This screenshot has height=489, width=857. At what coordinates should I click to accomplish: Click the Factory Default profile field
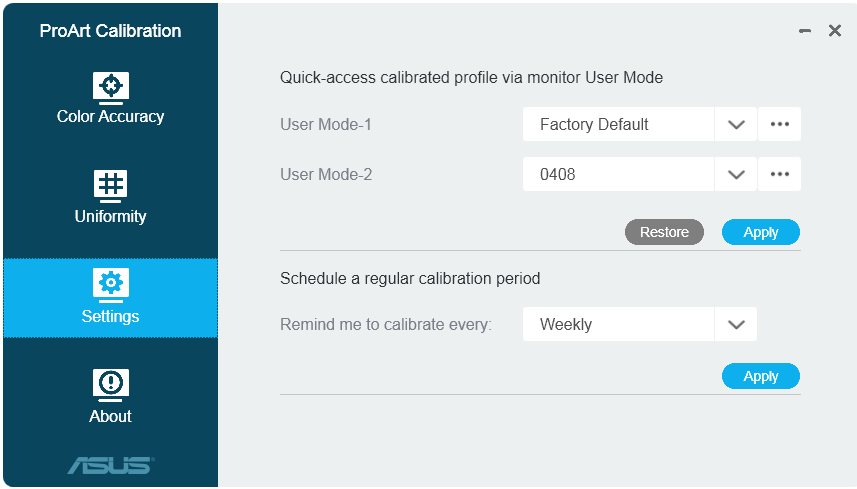(618, 124)
